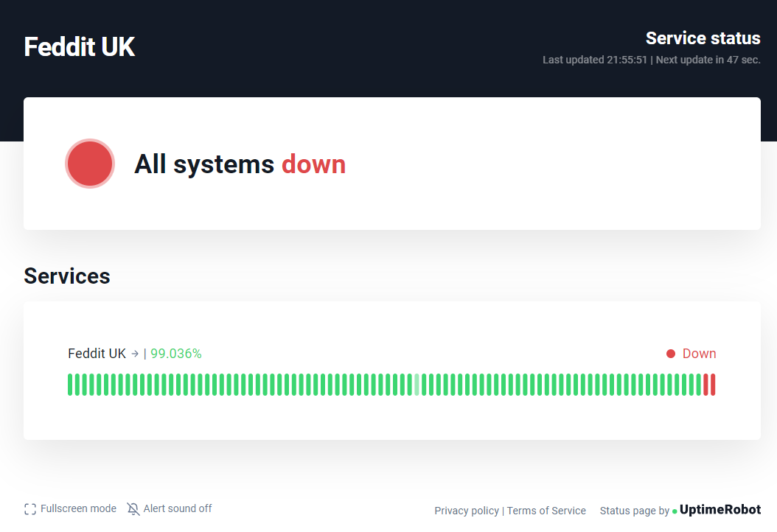Screen dimensions: 777x532
Task: Click the Feddit UK page title
Action: (x=80, y=47)
